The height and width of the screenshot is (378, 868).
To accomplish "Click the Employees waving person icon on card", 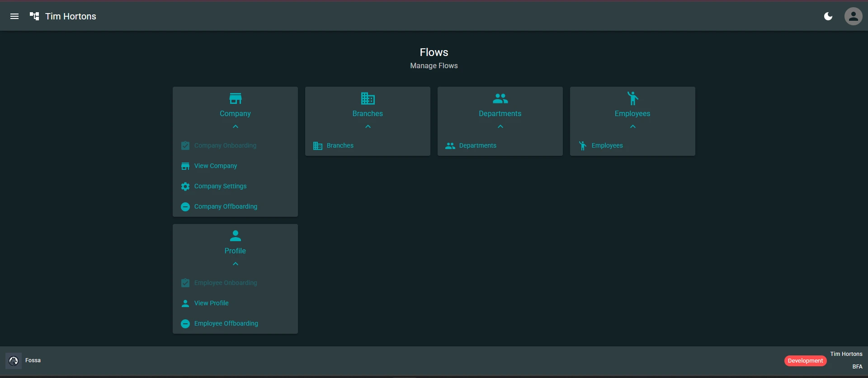I will click(x=632, y=98).
